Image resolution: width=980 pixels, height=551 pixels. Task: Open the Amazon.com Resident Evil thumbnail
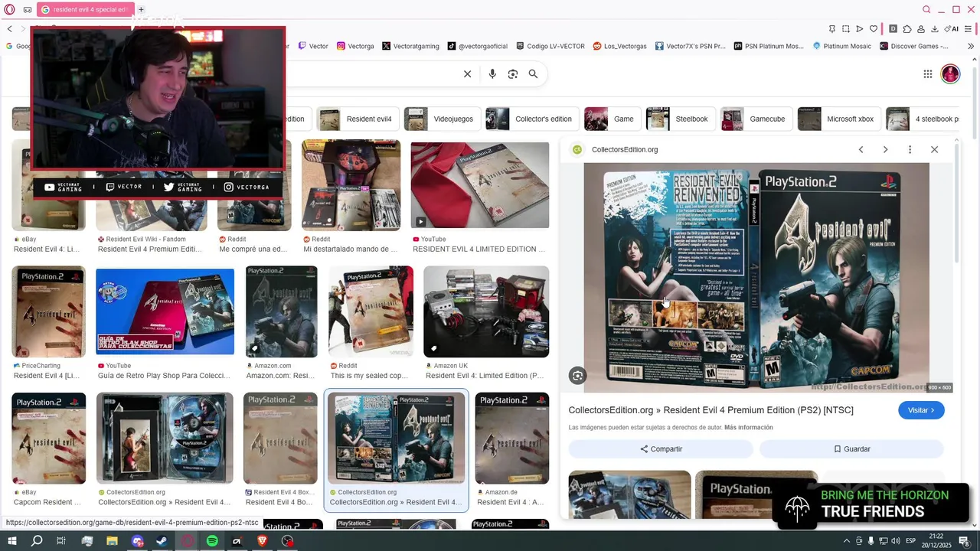pyautogui.click(x=281, y=311)
